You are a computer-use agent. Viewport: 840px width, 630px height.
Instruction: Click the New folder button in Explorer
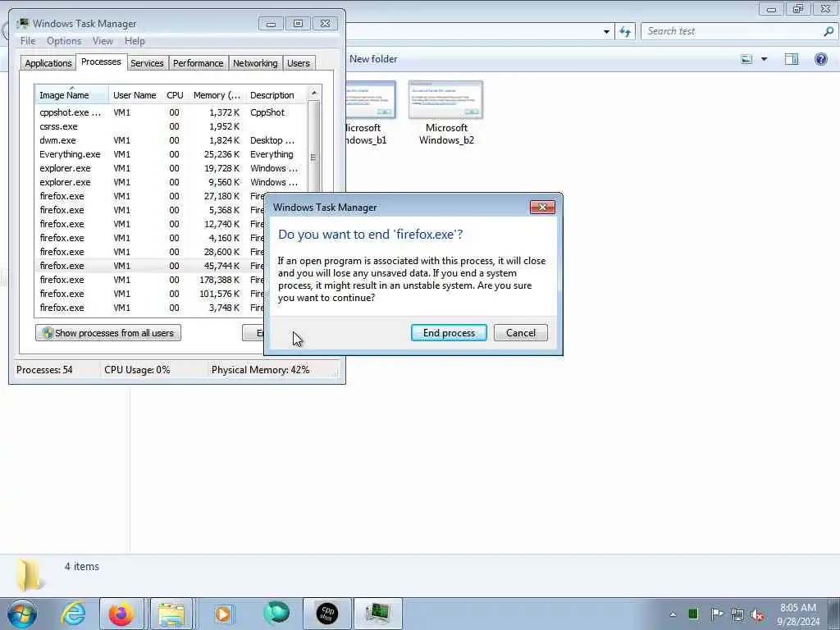tap(373, 59)
